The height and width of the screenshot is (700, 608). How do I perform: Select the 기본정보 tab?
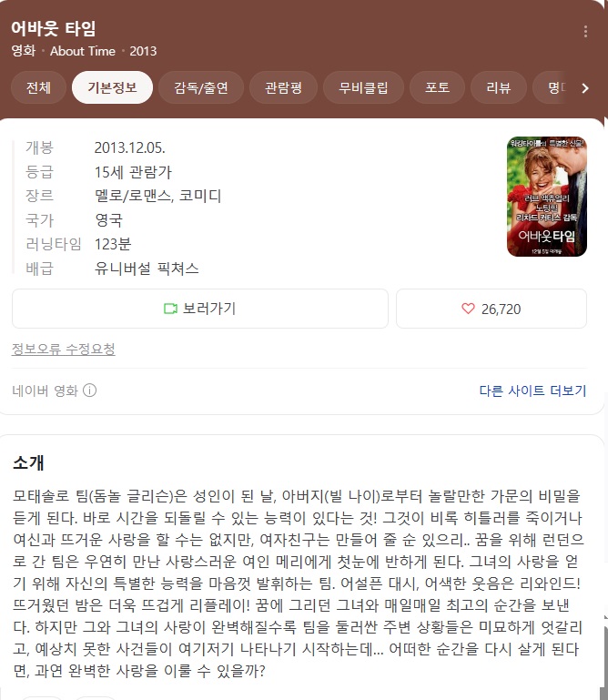pos(112,87)
